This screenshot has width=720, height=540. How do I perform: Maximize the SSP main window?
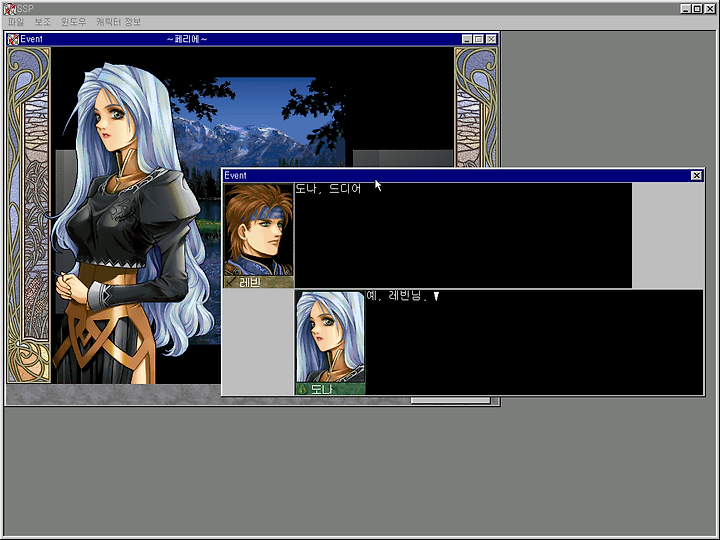(697, 9)
